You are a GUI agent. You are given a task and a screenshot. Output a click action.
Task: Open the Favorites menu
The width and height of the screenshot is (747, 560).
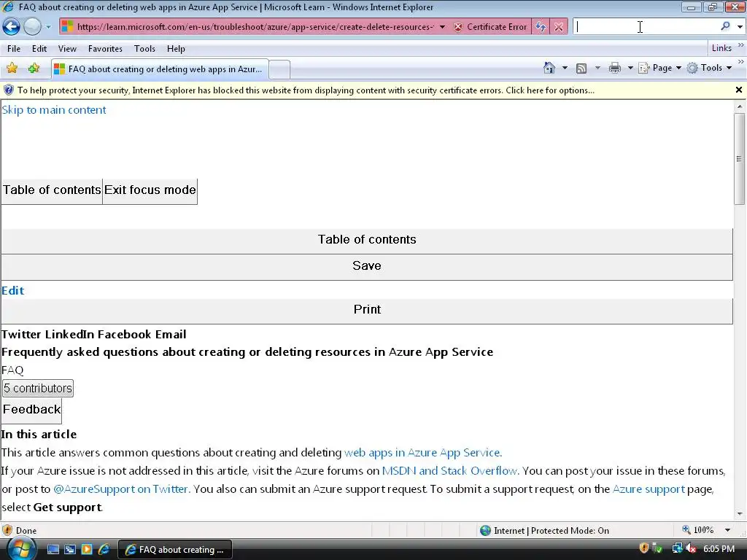pos(105,49)
